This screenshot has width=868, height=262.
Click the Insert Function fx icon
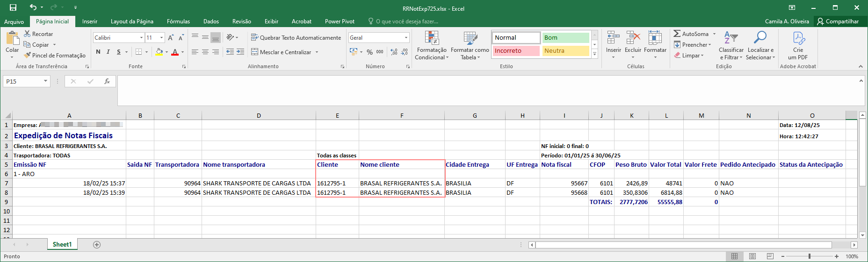point(107,81)
